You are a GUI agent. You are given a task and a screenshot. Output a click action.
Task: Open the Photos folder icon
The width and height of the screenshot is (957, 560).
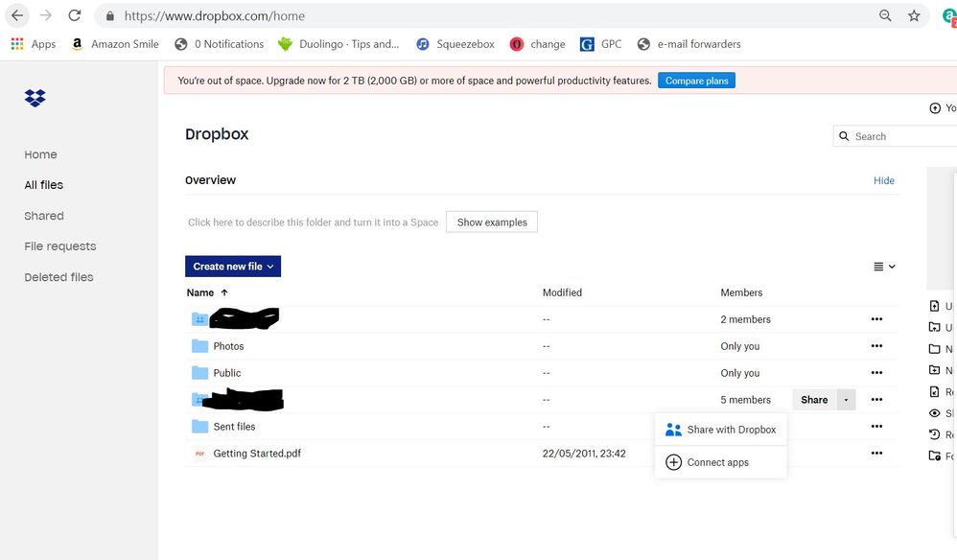pyautogui.click(x=199, y=346)
